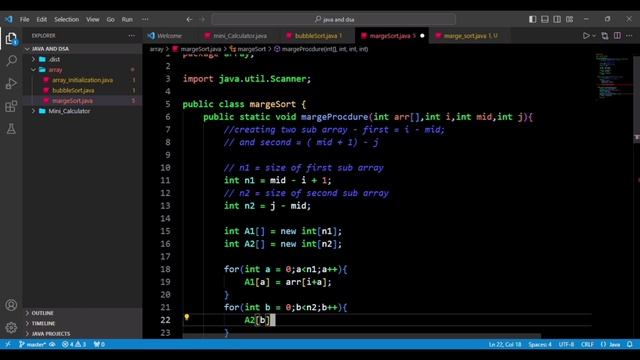Click the master branch in status bar
The image size is (640, 360).
tap(33, 344)
